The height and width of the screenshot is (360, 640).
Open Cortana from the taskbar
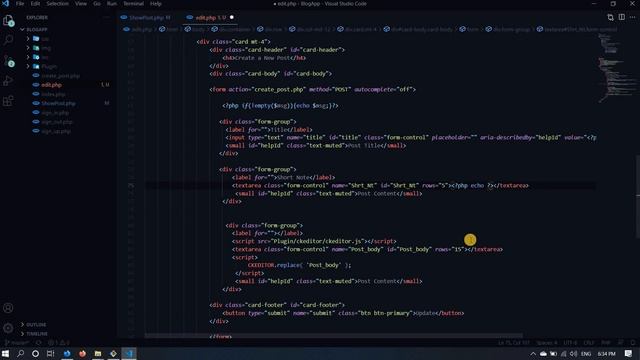point(36,353)
